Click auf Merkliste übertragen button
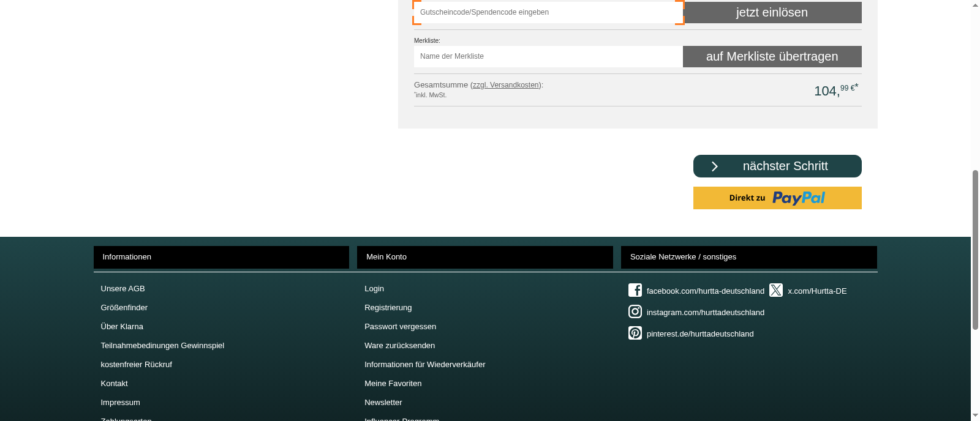The image size is (980, 421). [772, 56]
